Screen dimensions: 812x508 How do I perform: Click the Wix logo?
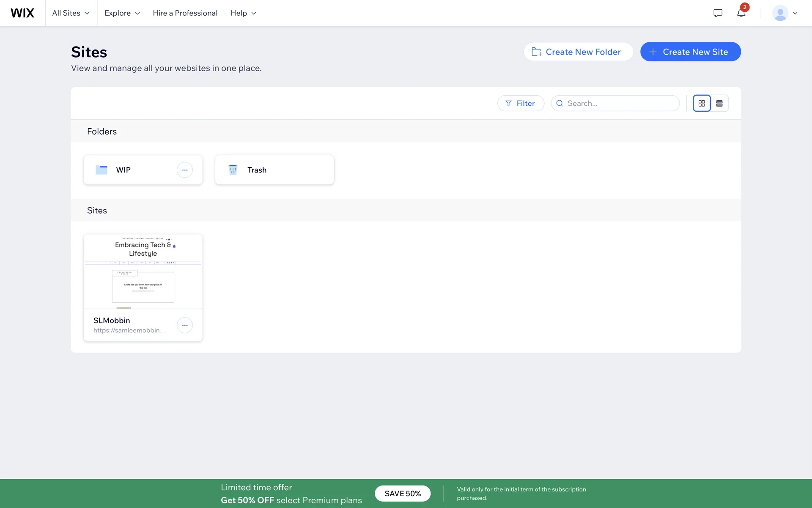22,13
